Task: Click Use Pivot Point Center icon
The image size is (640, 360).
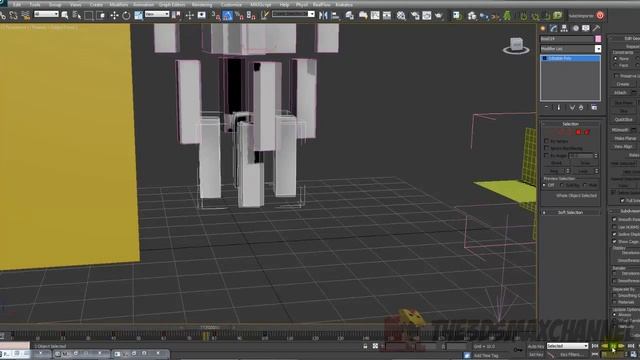Action: click(x=177, y=16)
